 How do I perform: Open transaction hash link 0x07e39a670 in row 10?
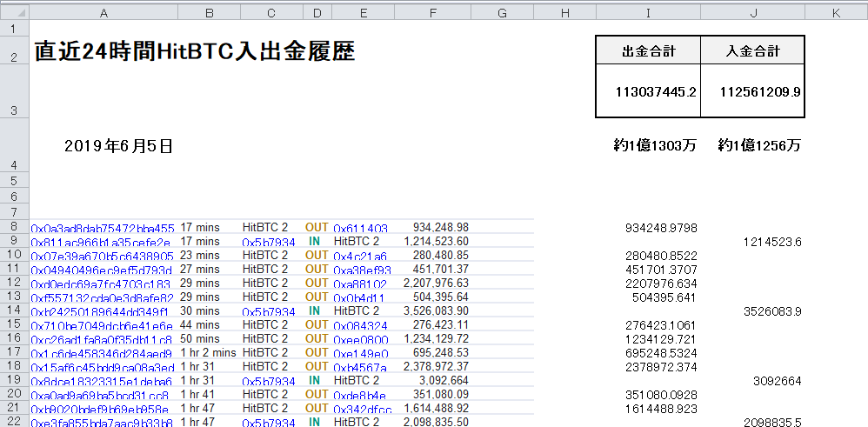click(x=103, y=256)
